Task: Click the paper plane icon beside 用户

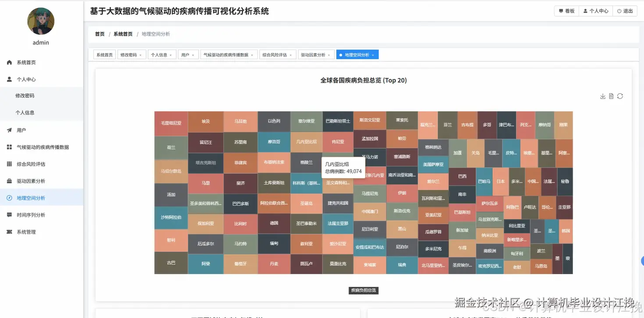Action: (9, 130)
